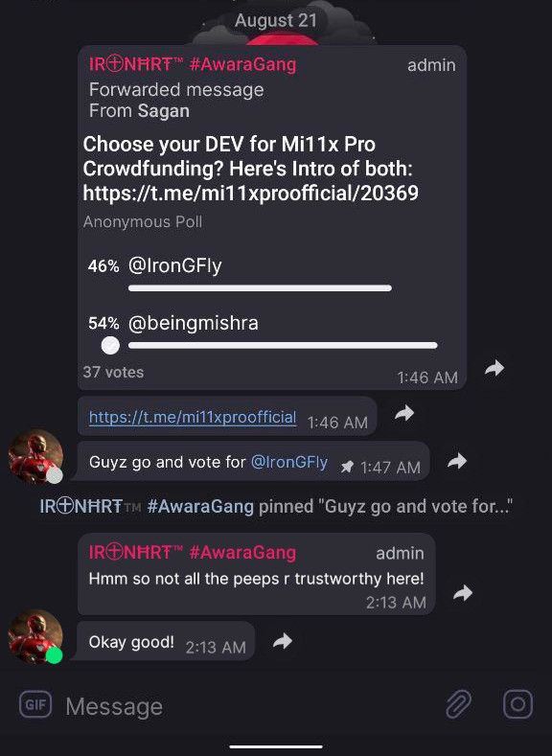
Task: Open Iron Man avatar next to "Okay good!"
Action: [x=35, y=636]
